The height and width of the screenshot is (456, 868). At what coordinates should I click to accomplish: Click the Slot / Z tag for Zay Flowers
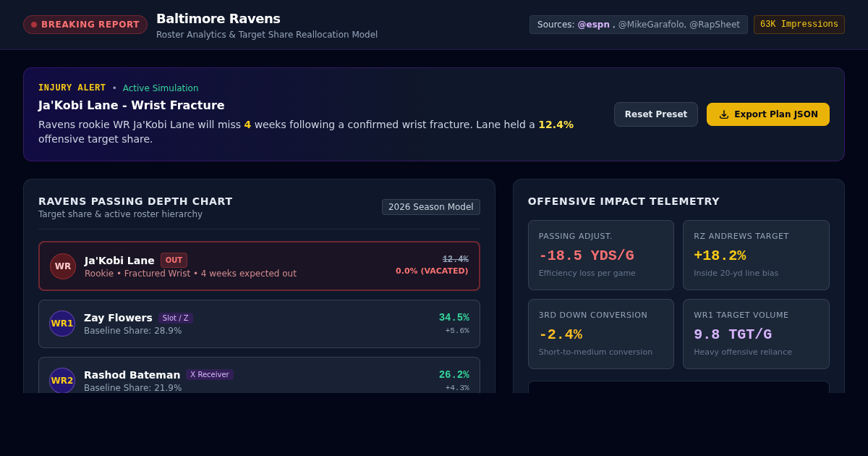(x=176, y=318)
